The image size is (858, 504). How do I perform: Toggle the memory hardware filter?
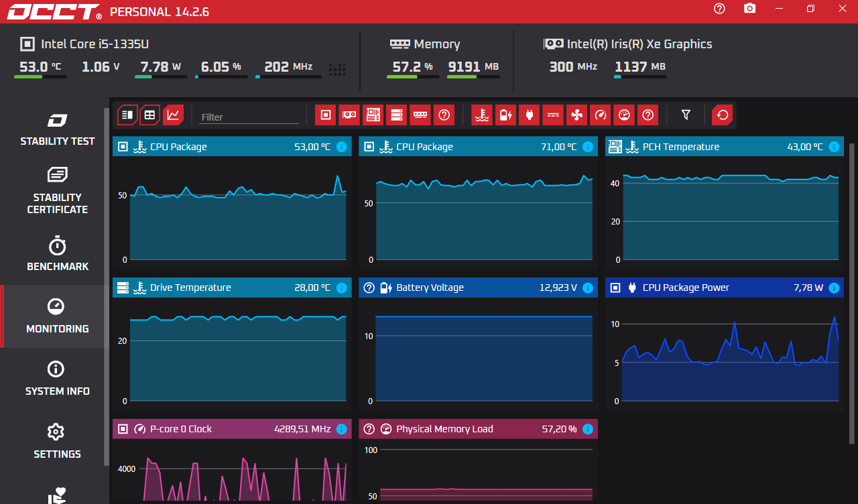tap(420, 115)
